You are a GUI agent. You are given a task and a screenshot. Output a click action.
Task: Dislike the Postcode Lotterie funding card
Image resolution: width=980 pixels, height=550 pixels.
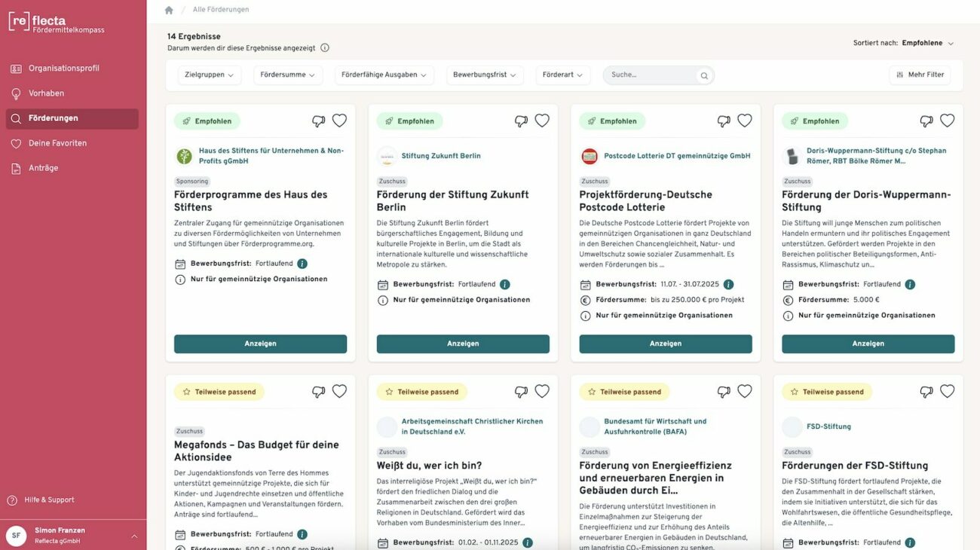point(724,121)
